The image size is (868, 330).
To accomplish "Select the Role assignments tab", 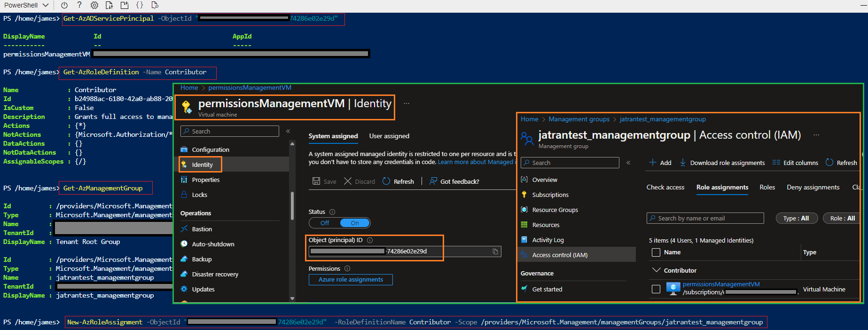I will tap(722, 187).
